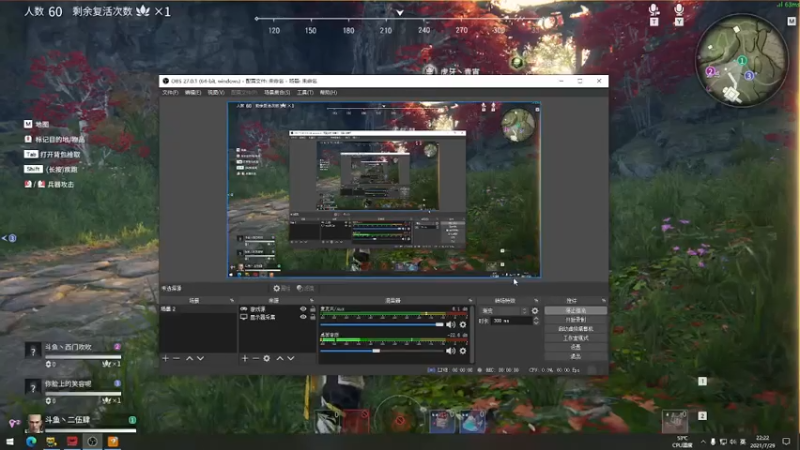The height and width of the screenshot is (450, 800).
Task: Open 滤镜 for the selected source
Action: 305,288
